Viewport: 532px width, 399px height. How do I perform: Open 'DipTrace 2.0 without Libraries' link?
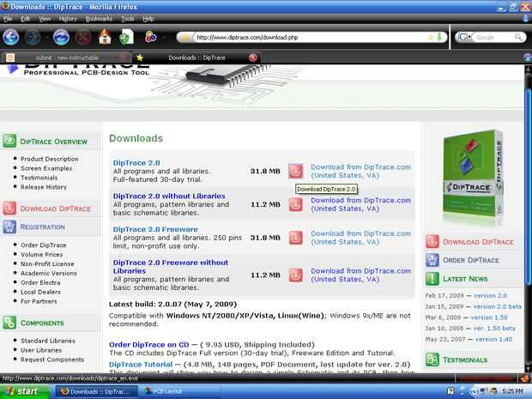pos(169,196)
